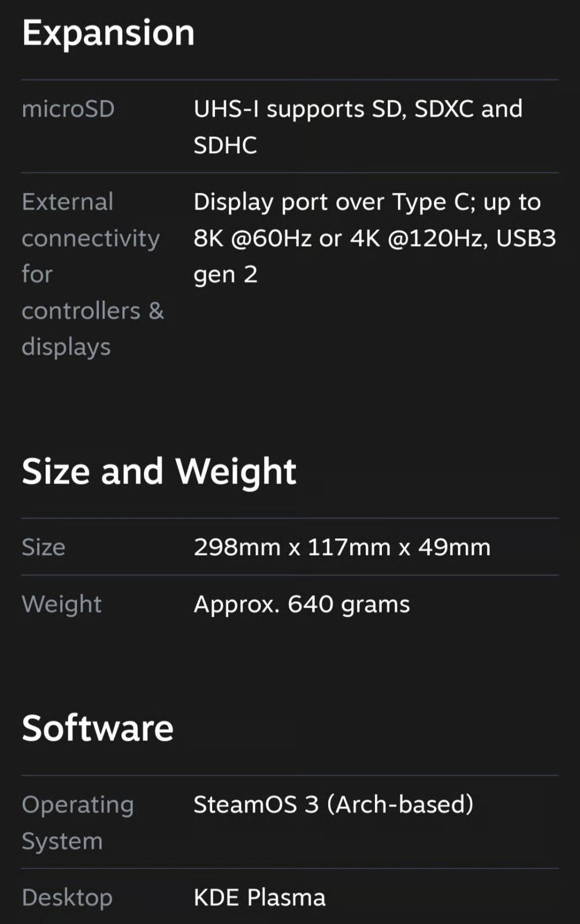Click the controllers & label line

click(x=92, y=311)
